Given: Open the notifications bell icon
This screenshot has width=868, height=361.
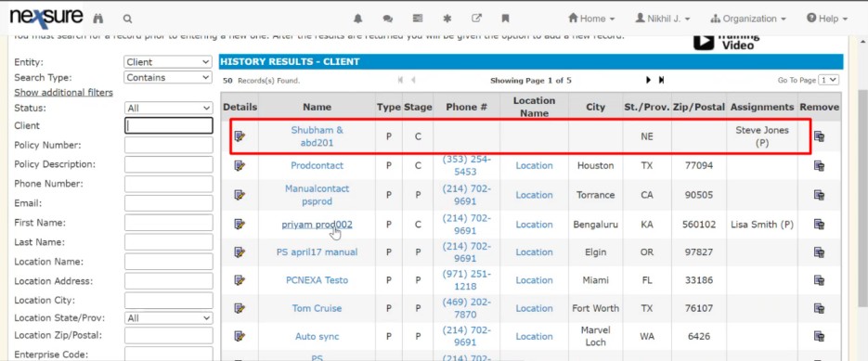Looking at the screenshot, I should click(x=358, y=19).
